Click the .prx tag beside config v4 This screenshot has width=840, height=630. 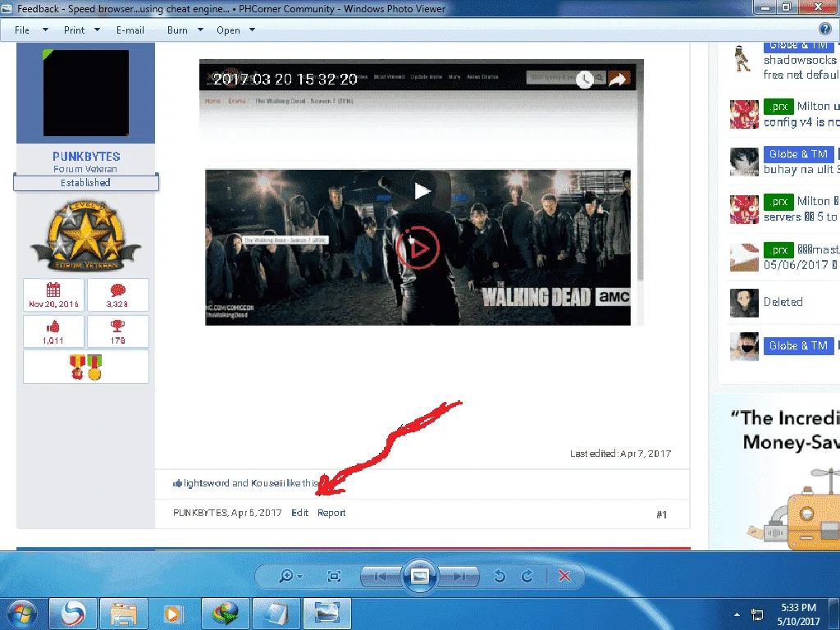pyautogui.click(x=778, y=107)
